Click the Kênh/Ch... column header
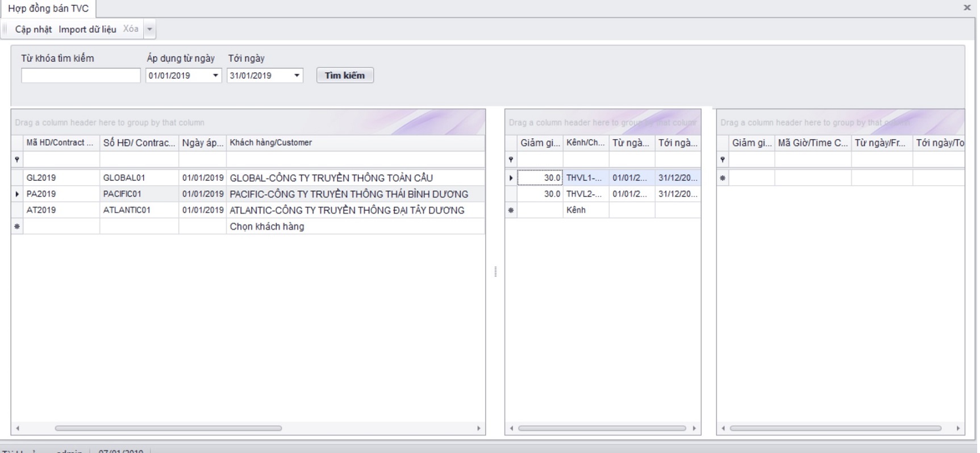Viewport: 980px width, 453px height. coord(586,143)
